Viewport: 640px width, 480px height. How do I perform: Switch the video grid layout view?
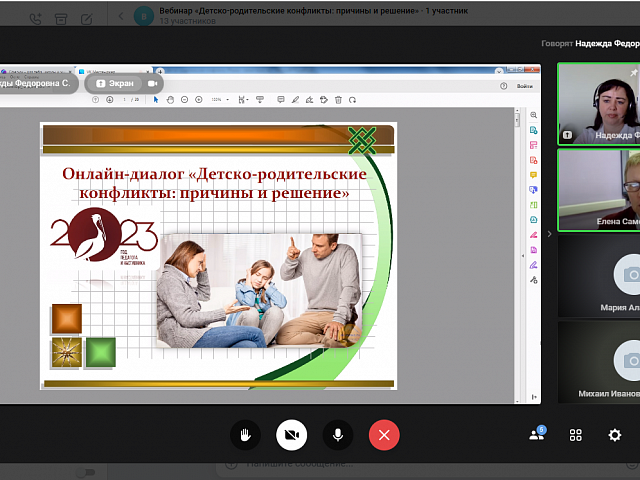click(576, 435)
